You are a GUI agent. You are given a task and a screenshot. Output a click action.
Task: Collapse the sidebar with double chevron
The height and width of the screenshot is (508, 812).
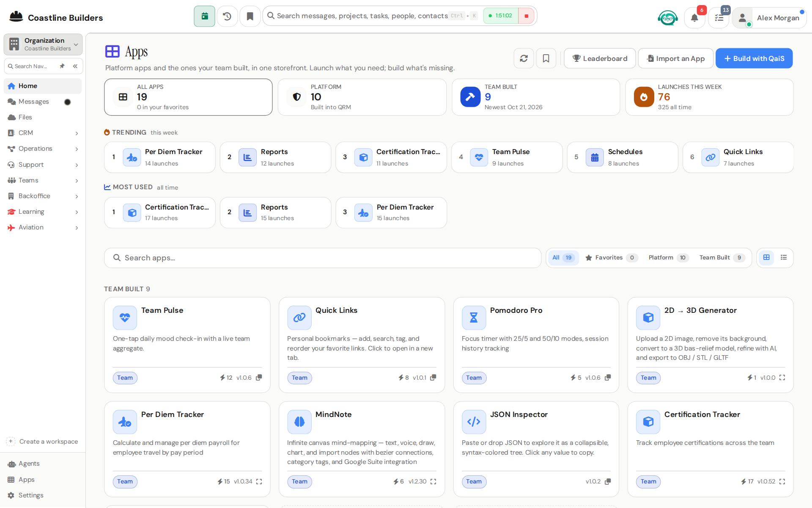point(75,66)
